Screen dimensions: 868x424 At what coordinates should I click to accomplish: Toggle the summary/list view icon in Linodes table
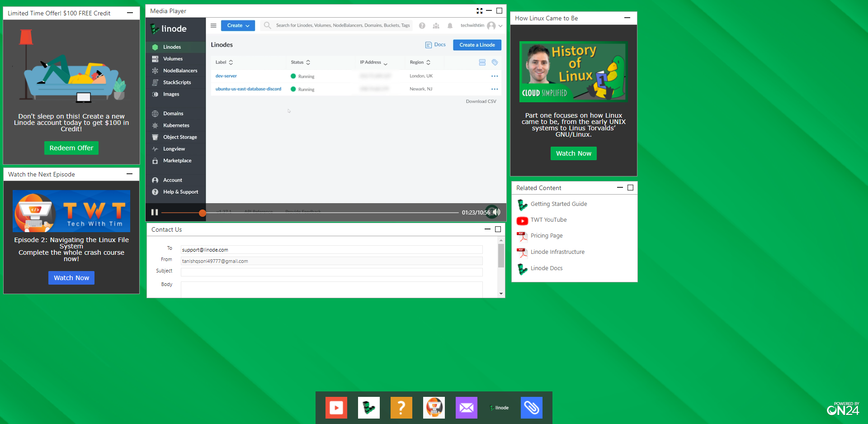(x=482, y=62)
